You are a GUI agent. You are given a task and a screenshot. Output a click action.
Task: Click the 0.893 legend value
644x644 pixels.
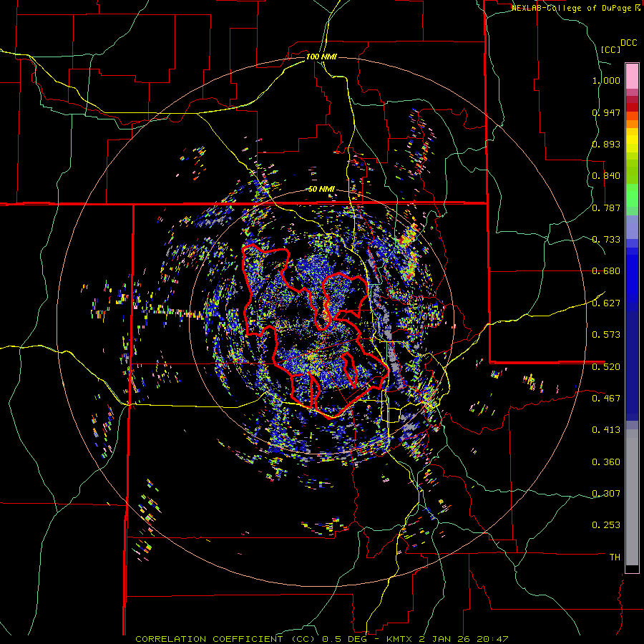(606, 144)
